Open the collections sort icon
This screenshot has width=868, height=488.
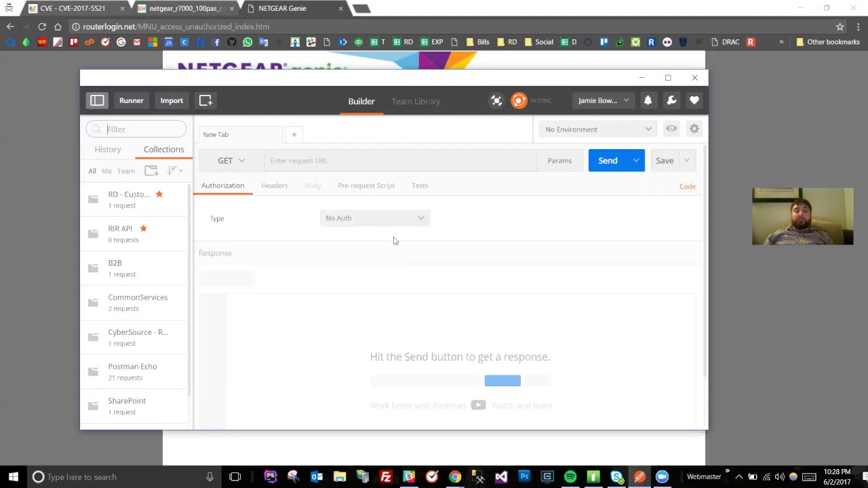coord(174,171)
